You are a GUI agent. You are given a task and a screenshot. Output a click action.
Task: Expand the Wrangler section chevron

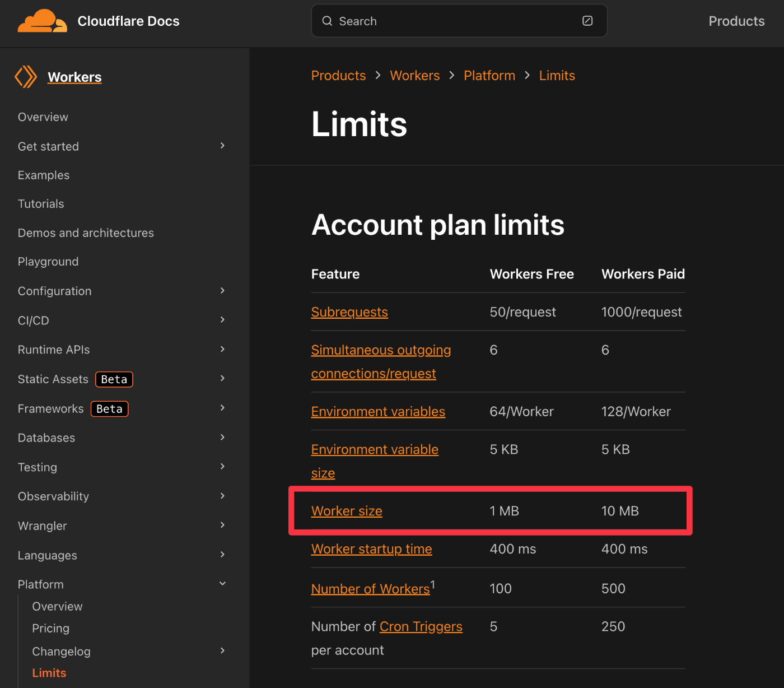[x=222, y=525]
